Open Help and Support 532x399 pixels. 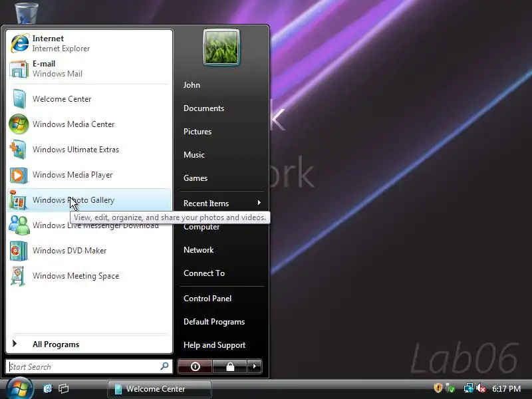[214, 345]
